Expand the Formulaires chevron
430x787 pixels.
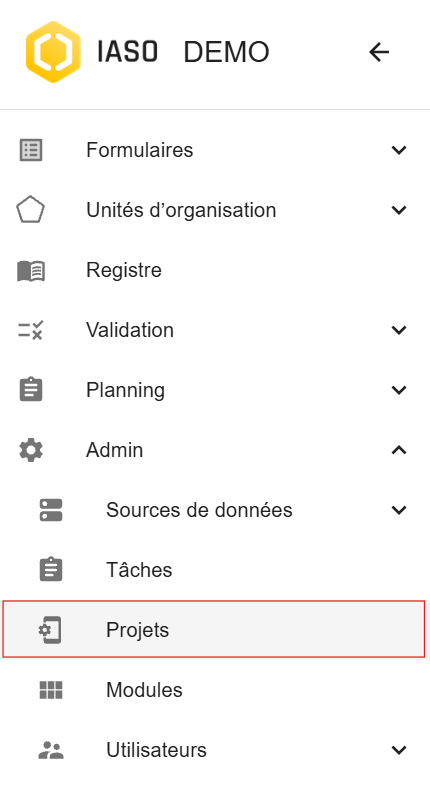(x=399, y=150)
